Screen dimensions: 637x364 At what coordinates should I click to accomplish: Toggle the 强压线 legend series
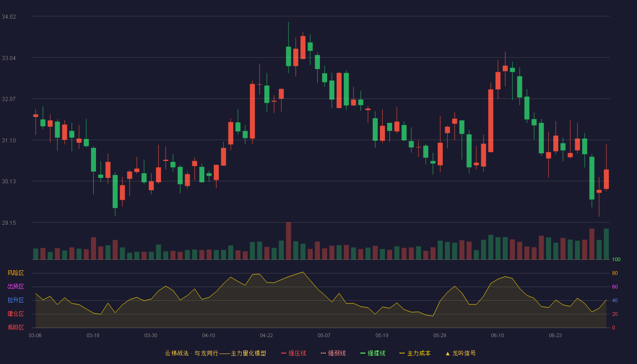[293, 353]
